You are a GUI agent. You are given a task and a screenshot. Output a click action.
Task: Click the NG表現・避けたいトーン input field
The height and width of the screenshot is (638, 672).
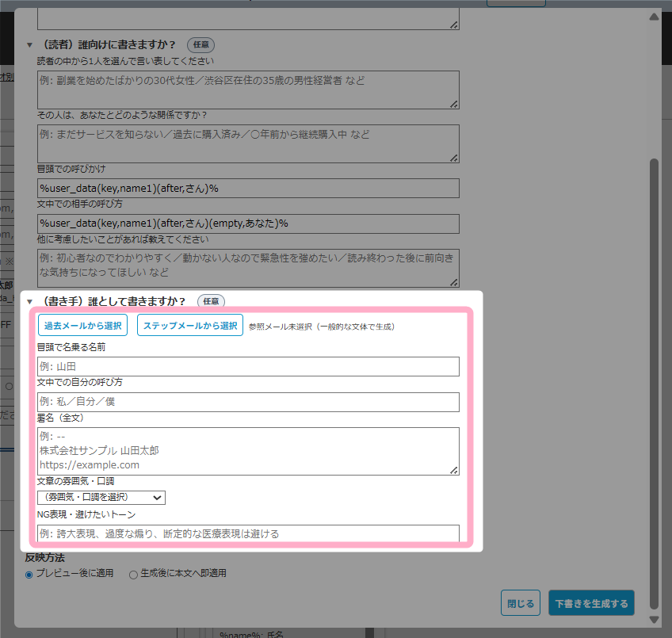248,533
